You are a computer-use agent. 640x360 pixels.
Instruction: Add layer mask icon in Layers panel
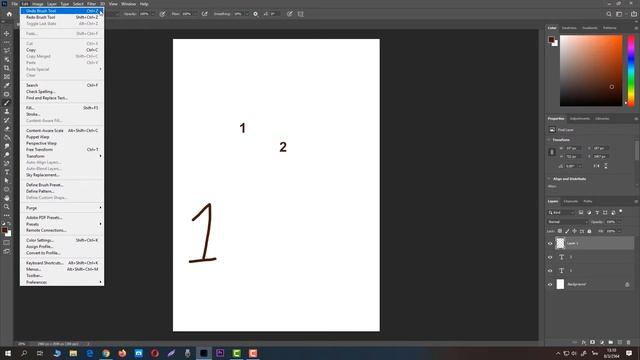pyautogui.click(x=593, y=342)
